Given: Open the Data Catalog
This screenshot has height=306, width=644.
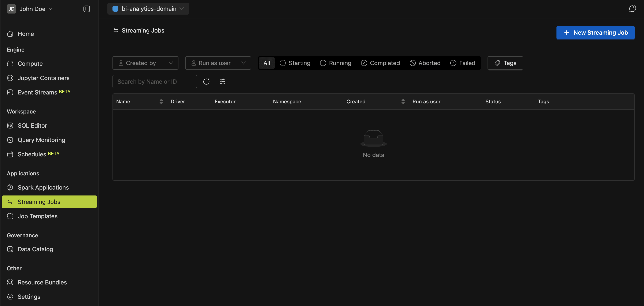Looking at the screenshot, I should [x=35, y=249].
